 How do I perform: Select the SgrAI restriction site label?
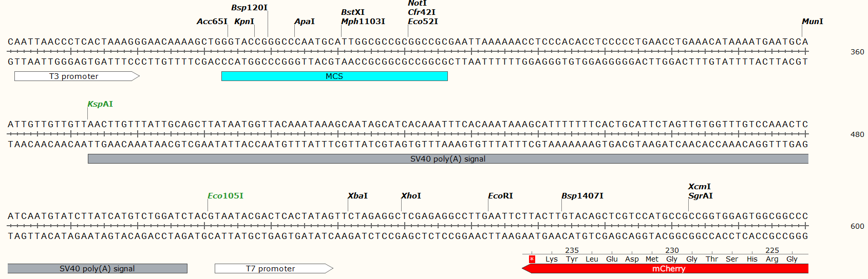coord(700,196)
